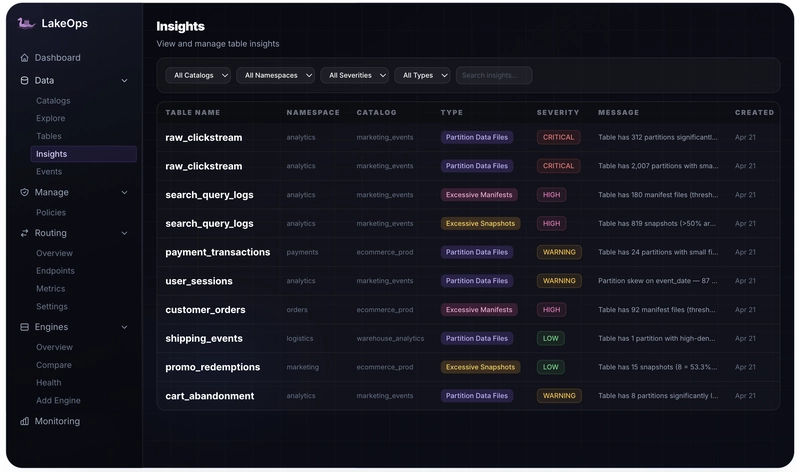800x472 pixels.
Task: Open the All Namespaces filter dropdown
Action: 276,75
